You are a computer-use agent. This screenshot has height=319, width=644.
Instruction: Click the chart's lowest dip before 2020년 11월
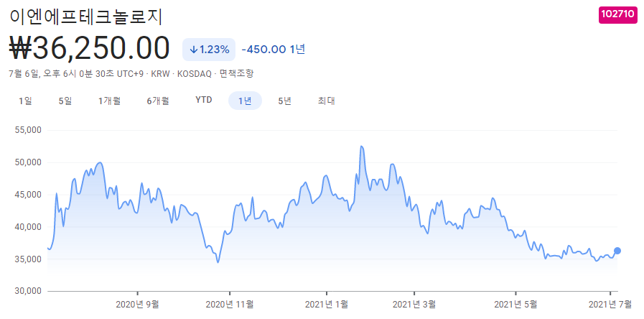[218, 262]
